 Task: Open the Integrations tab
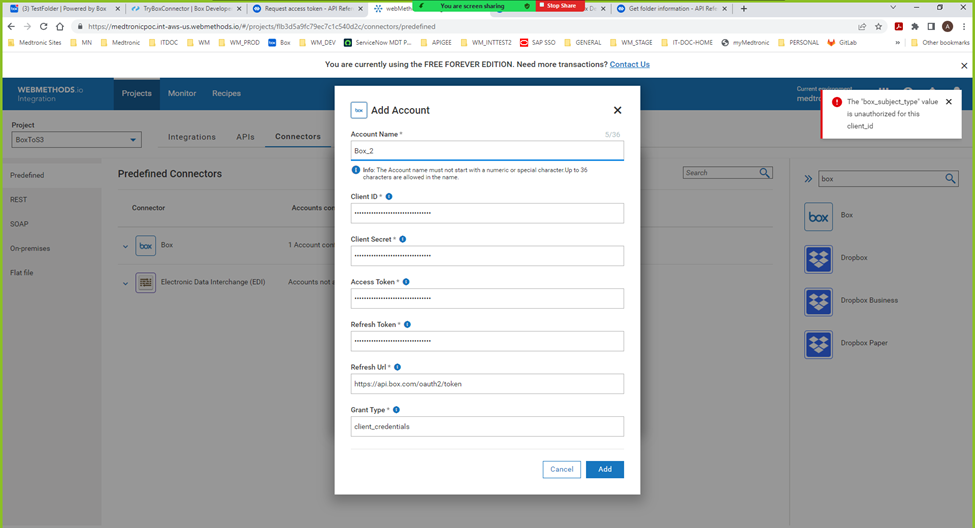pos(192,137)
